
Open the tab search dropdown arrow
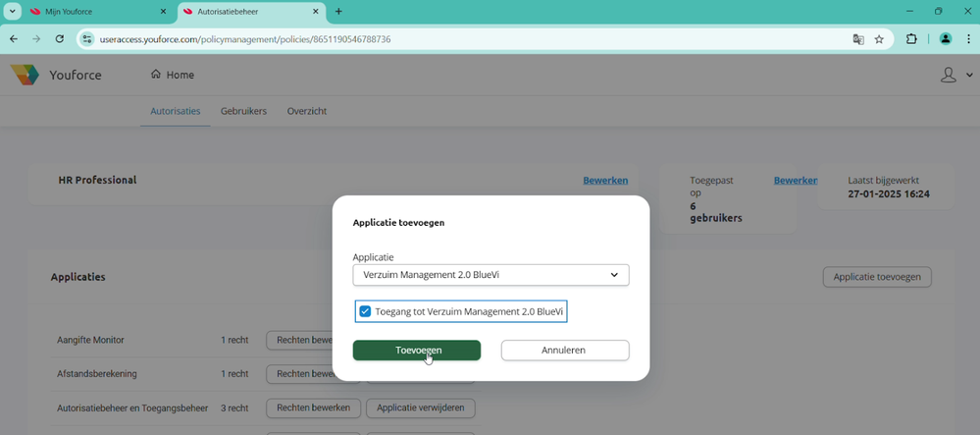tap(12, 11)
